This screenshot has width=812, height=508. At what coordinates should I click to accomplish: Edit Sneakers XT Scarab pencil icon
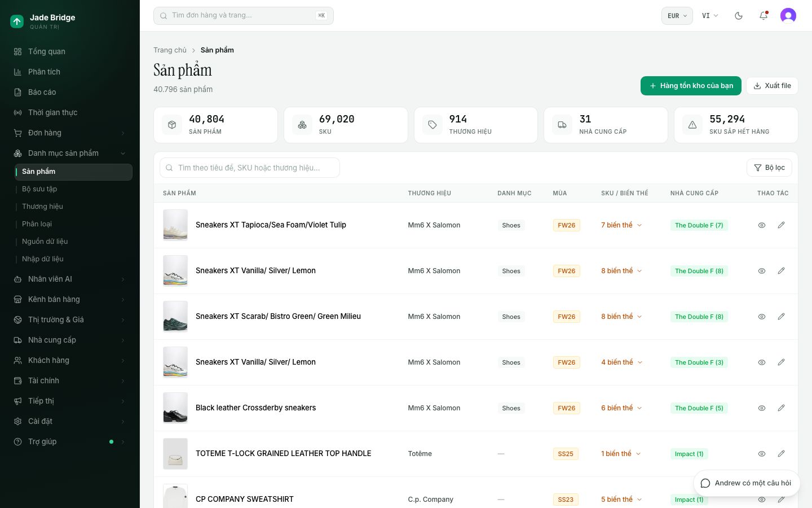pyautogui.click(x=781, y=317)
